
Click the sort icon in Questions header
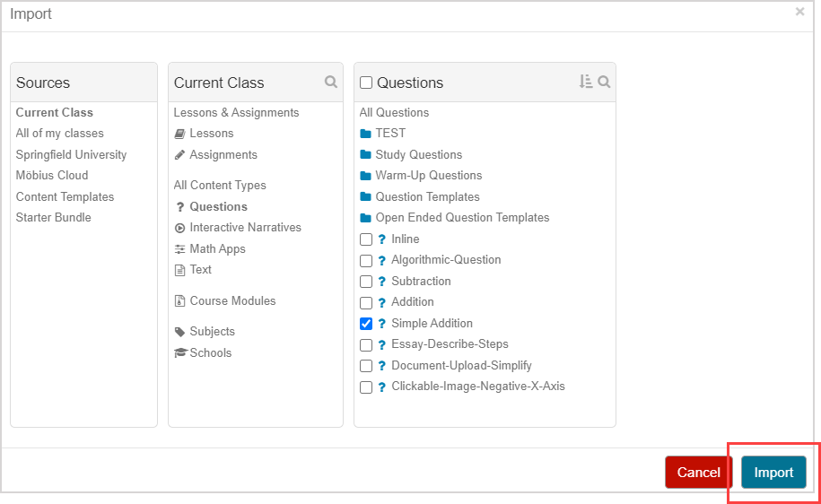click(x=586, y=82)
